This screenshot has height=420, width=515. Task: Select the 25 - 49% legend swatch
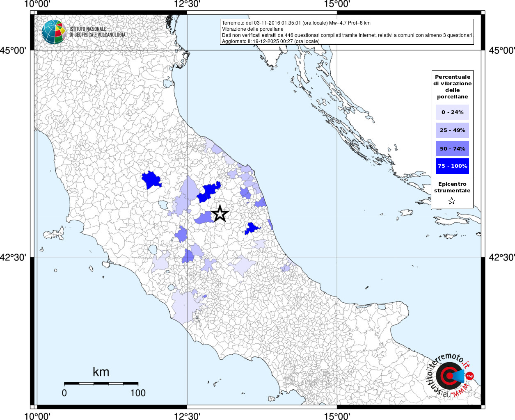tap(452, 130)
